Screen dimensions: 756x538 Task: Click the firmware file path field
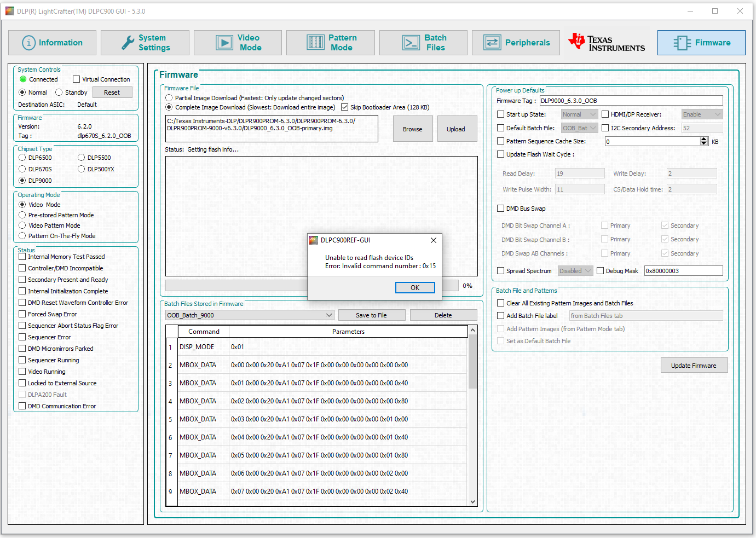point(272,129)
